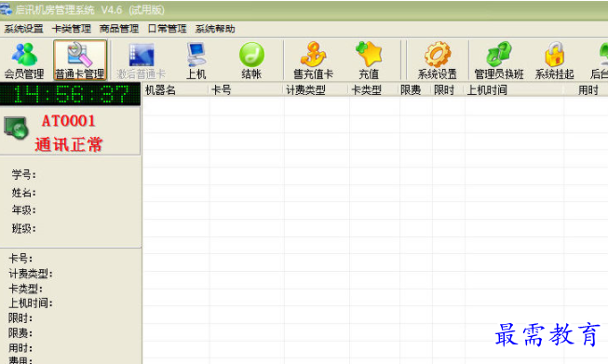608x364 pixels.
Task: Click the 上机 computer icon
Action: coord(196,61)
